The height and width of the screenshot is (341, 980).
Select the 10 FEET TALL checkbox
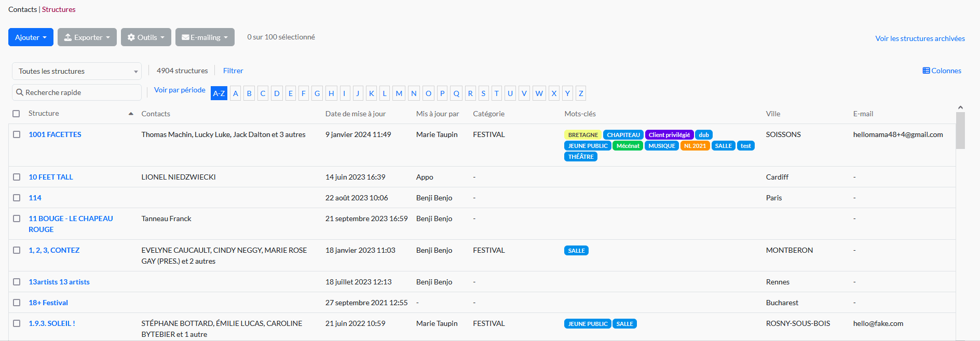17,177
